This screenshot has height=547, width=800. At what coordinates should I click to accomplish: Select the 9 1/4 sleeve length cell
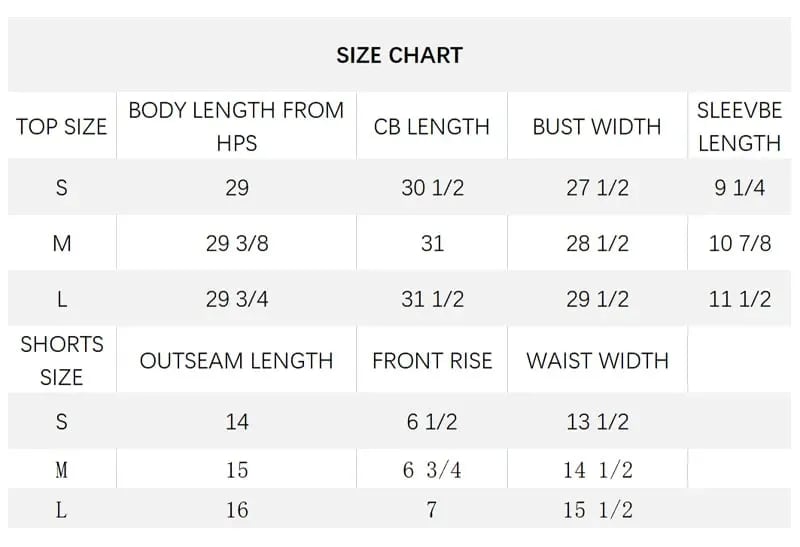739,187
